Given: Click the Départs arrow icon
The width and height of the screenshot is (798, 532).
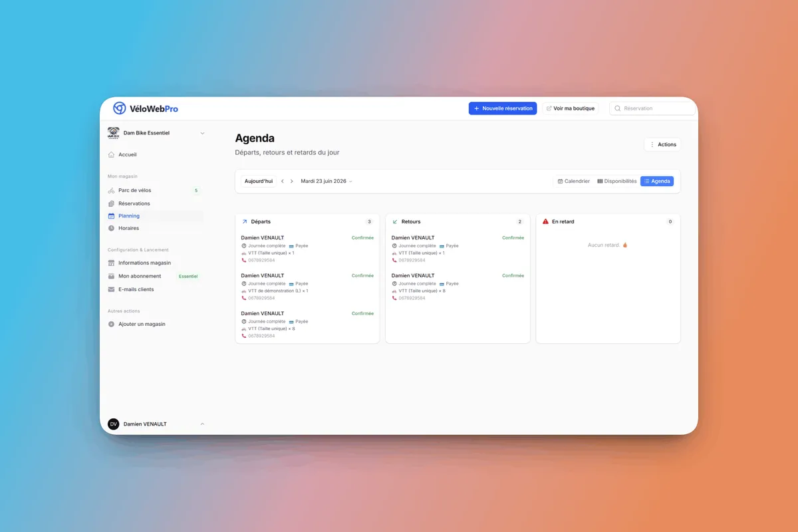Looking at the screenshot, I should click(245, 221).
